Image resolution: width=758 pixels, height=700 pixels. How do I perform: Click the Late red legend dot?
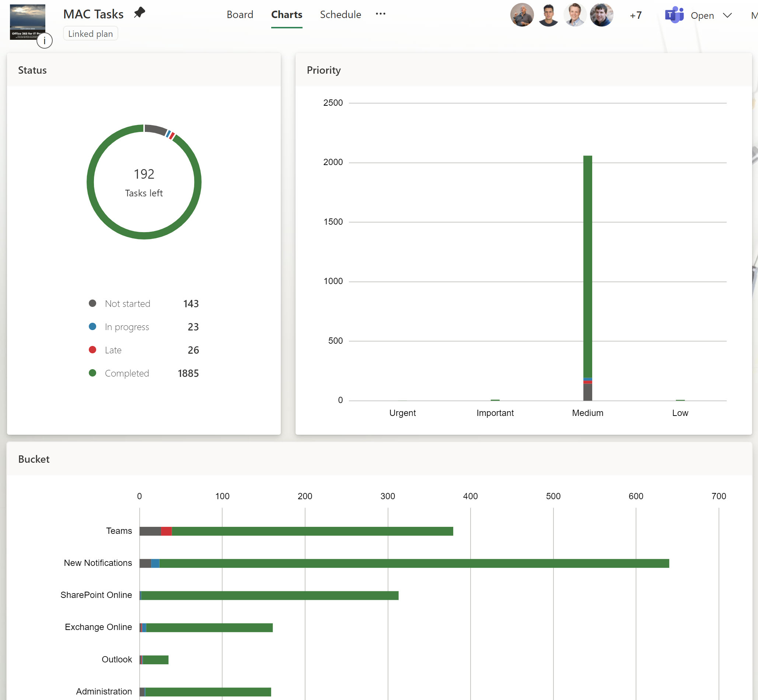pyautogui.click(x=92, y=350)
